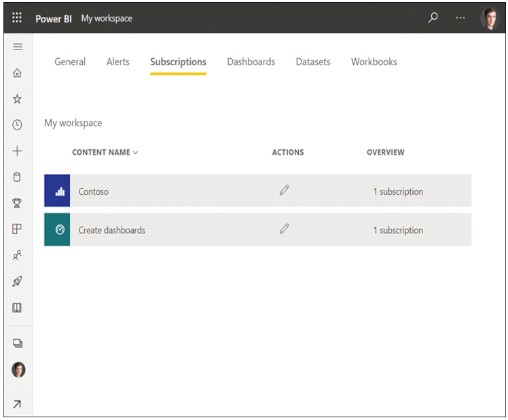This screenshot has height=420, width=508.
Task: Edit Create dashboards subscription pencil icon
Action: (284, 229)
